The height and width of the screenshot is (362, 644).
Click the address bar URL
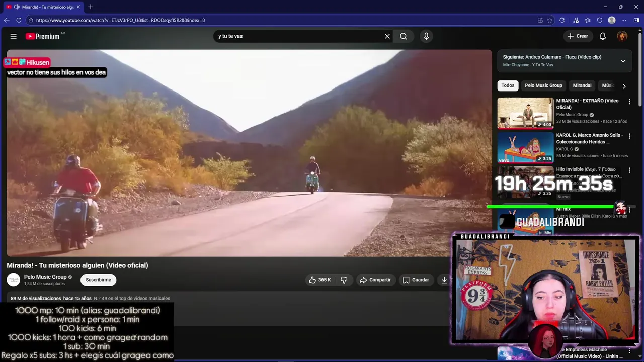[121, 20]
